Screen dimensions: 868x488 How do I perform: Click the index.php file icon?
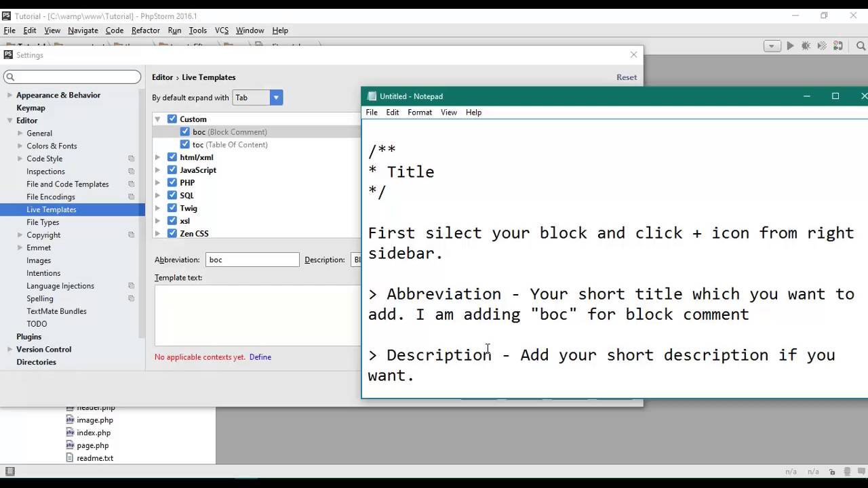point(70,432)
